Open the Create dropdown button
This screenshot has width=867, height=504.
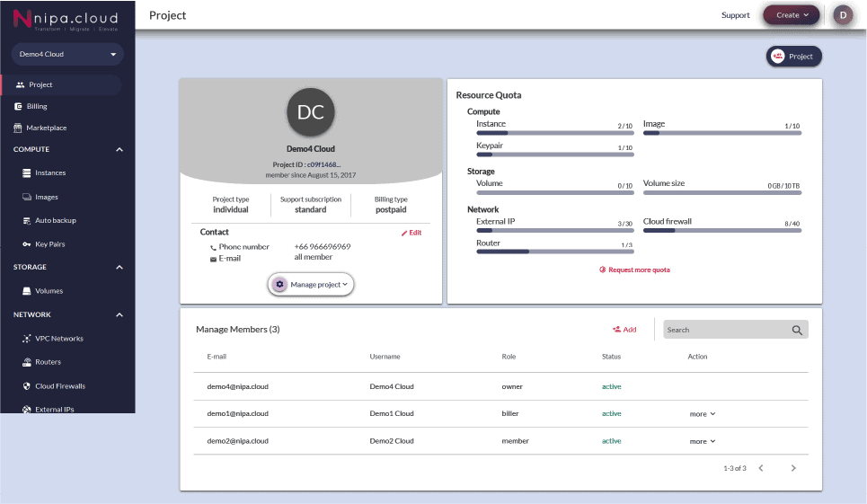coord(792,15)
